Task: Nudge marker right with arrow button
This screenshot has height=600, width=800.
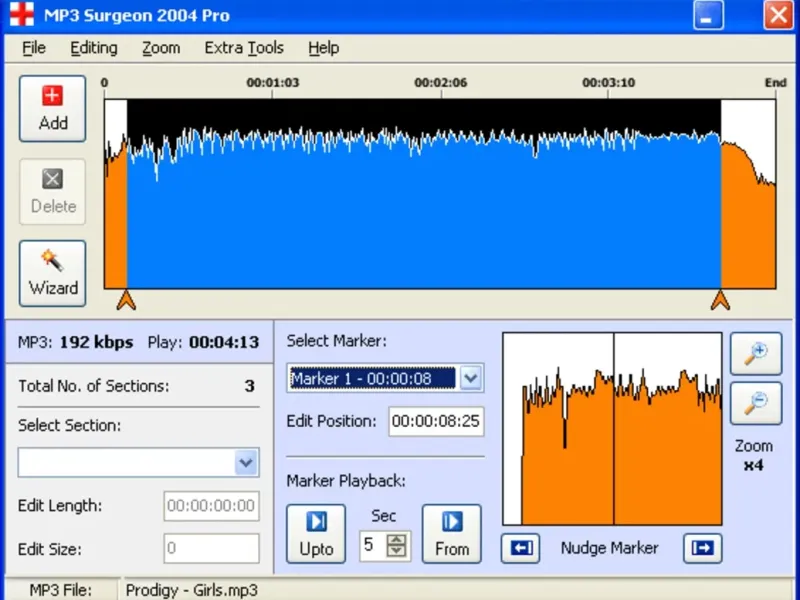Action: tap(703, 548)
